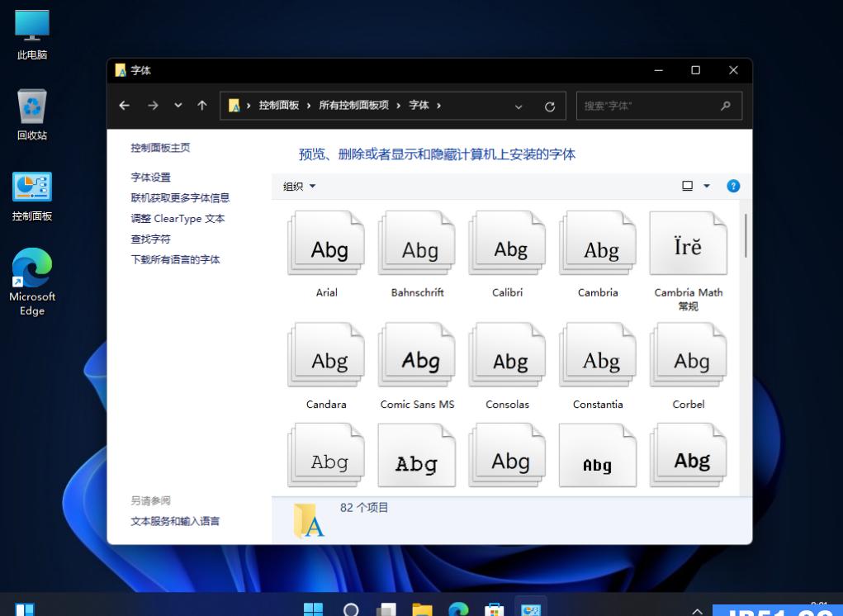
Task: Select 回收站 recycle bin desktop icon
Action: pos(32,115)
